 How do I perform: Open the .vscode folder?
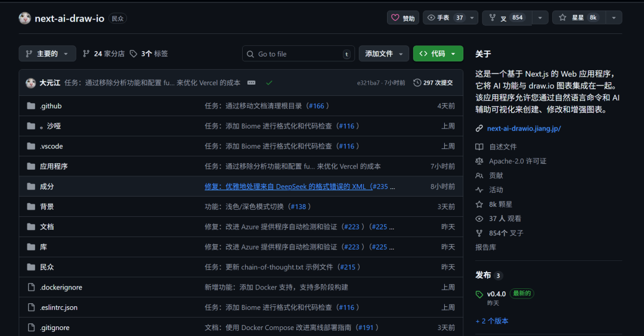(51, 146)
